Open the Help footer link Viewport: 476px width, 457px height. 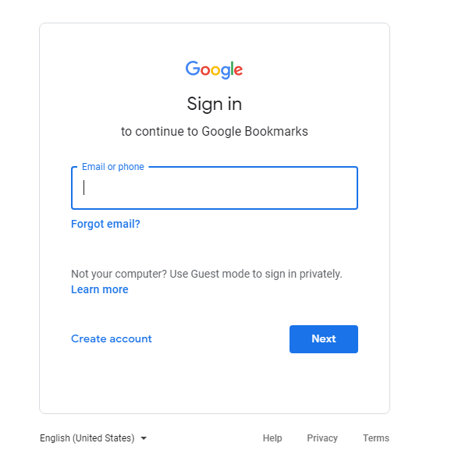272,438
